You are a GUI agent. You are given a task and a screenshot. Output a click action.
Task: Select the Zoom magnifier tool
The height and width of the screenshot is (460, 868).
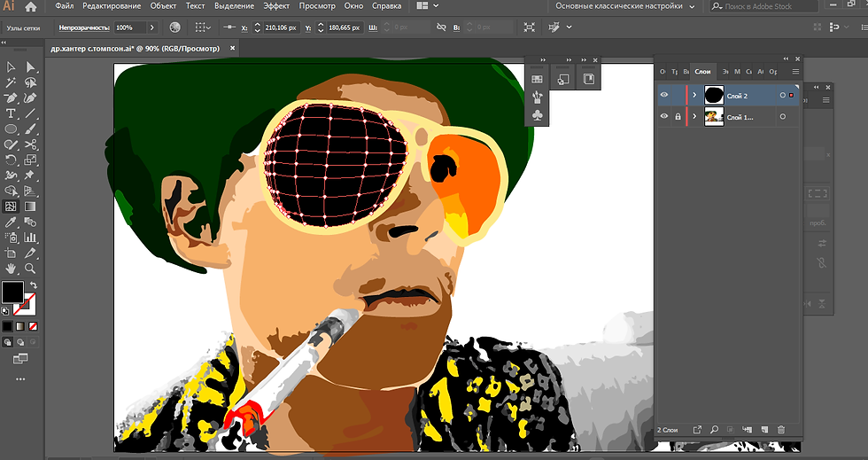[x=30, y=269]
